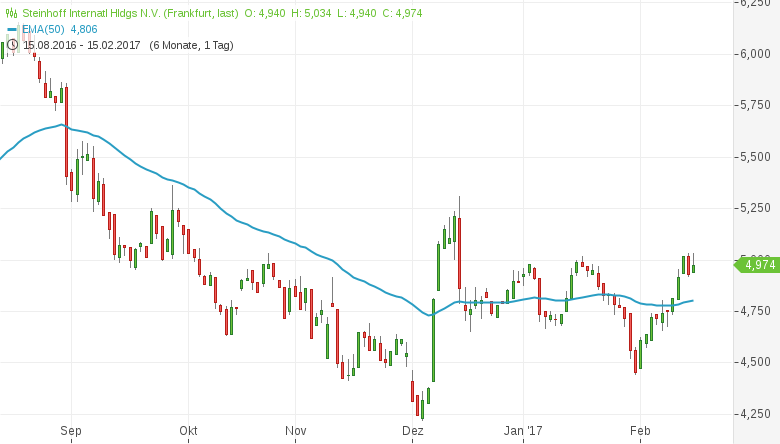The height and width of the screenshot is (444, 780).
Task: Click the candlestick chart-type icon
Action: tap(11, 13)
